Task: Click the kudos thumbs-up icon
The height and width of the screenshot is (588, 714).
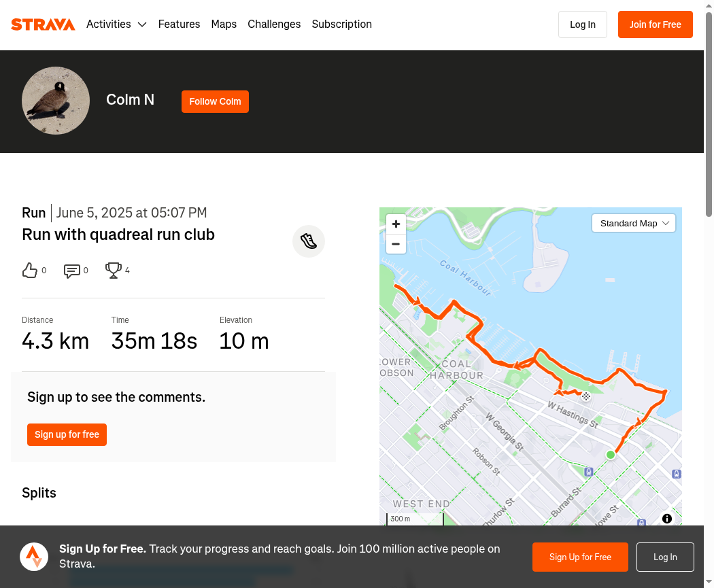Action: 30,271
